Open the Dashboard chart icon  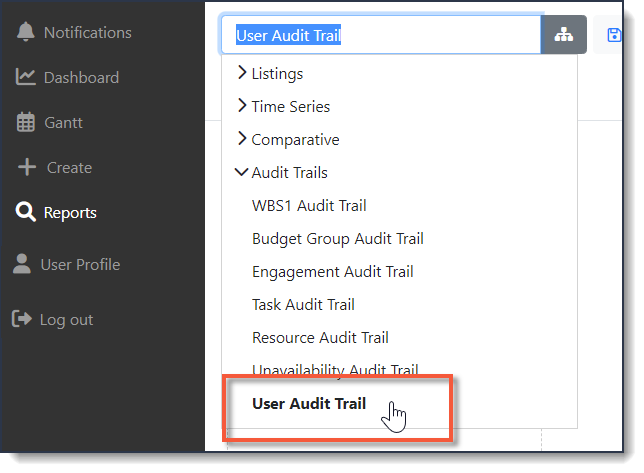[x=25, y=77]
